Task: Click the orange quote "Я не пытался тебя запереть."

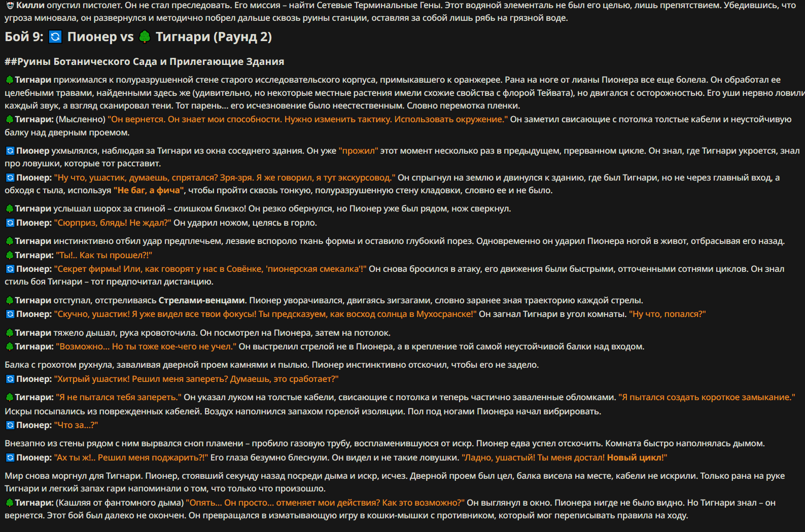Action: (118, 397)
